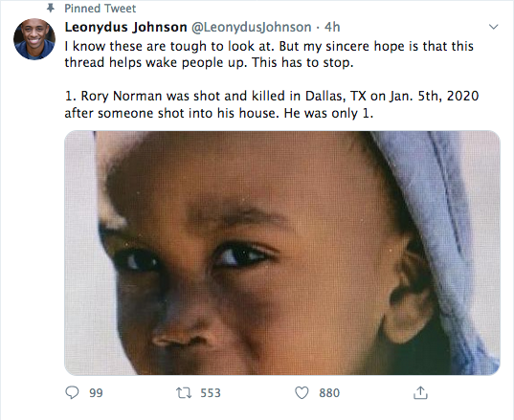This screenshot has width=514, height=420.
Task: Open Leonydus Johnson's profile avatar
Action: (34, 39)
